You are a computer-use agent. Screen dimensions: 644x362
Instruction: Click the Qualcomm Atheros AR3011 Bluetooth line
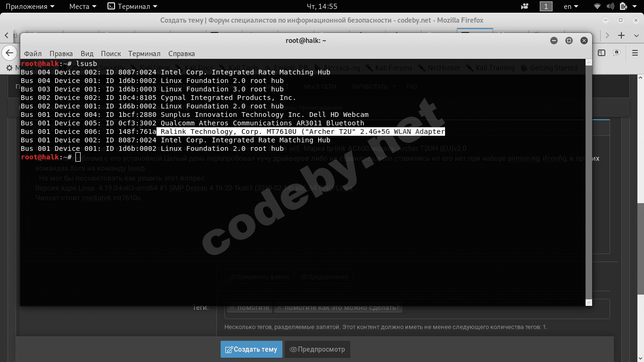pyautogui.click(x=192, y=123)
